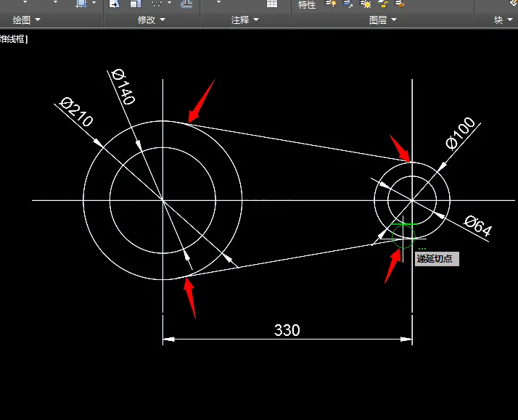
Task: Click the 递延切点 tooltip label
Action: (437, 259)
